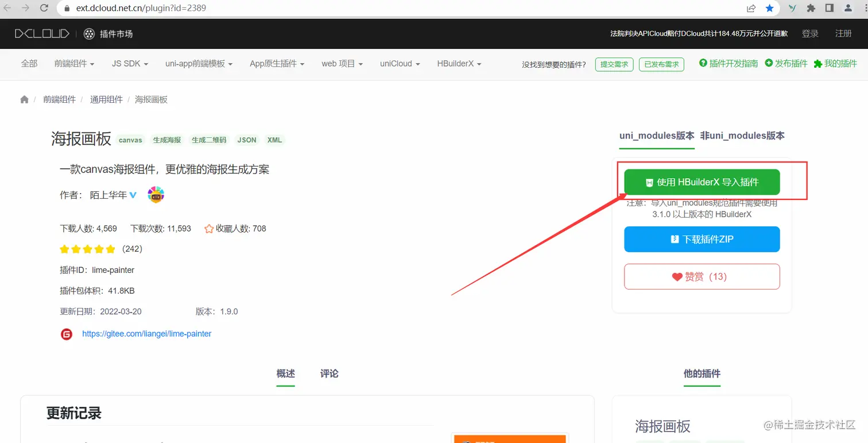Click the browser back arrow

[7, 8]
